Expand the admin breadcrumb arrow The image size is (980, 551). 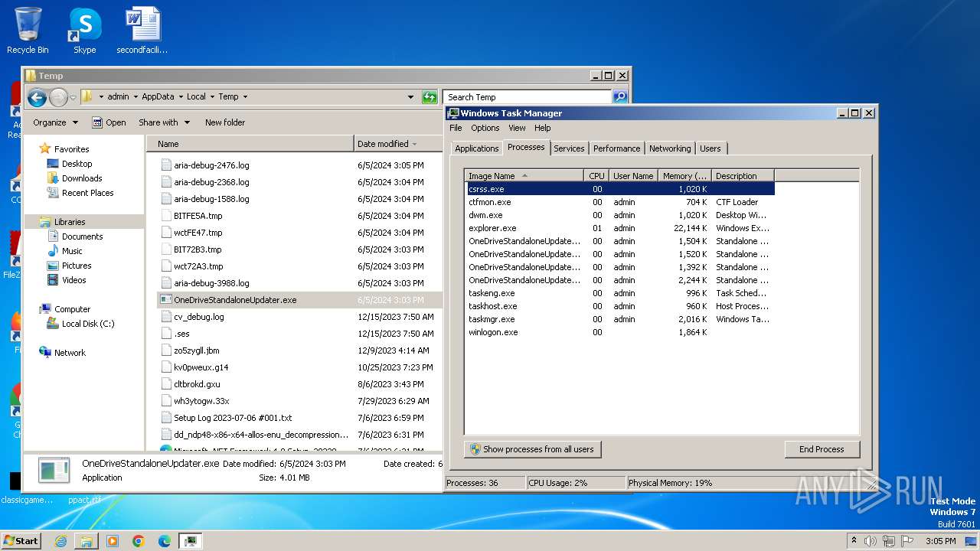[135, 97]
